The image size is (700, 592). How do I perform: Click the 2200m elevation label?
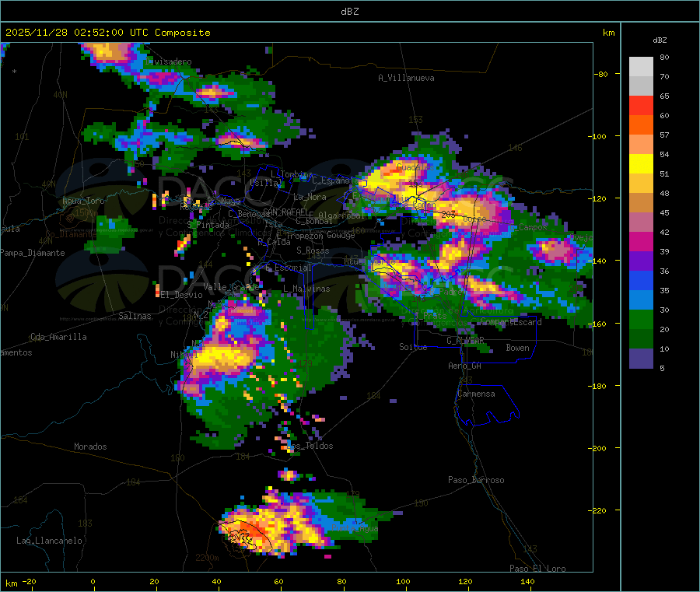[x=207, y=558]
